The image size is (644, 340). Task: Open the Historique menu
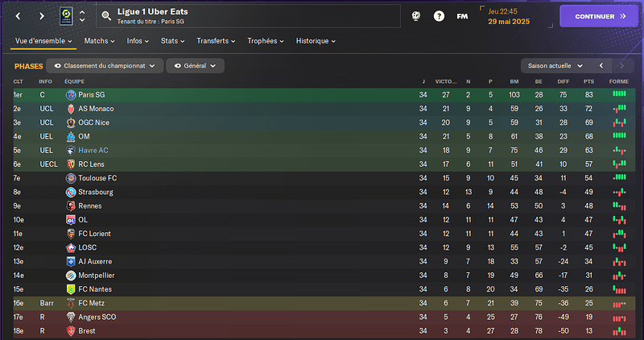[316, 41]
